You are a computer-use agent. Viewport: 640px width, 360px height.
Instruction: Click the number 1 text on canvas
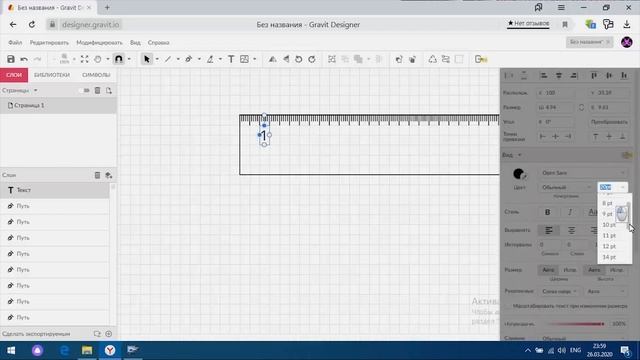(264, 135)
